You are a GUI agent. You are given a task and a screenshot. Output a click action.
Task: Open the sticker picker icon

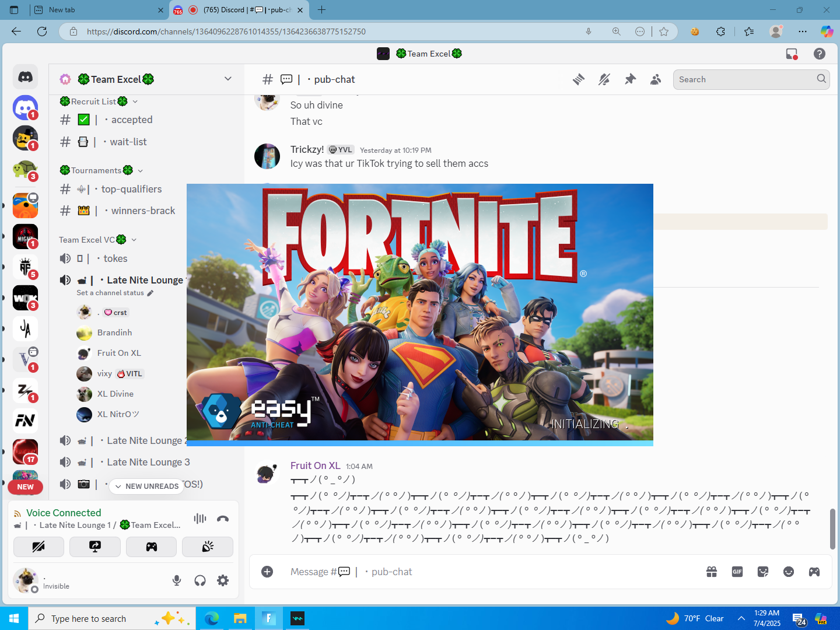(x=763, y=572)
